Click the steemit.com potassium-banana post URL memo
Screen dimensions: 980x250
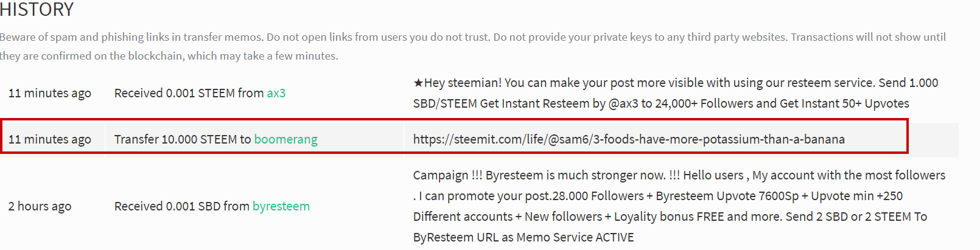(x=628, y=139)
